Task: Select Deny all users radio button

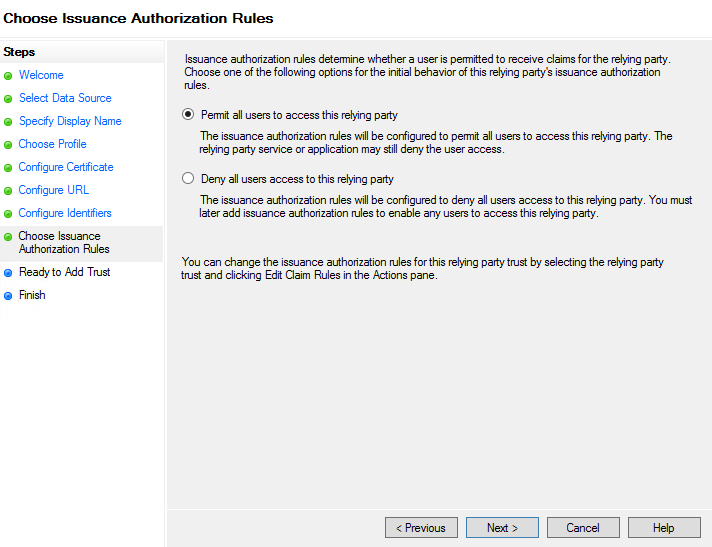Action: pos(188,178)
